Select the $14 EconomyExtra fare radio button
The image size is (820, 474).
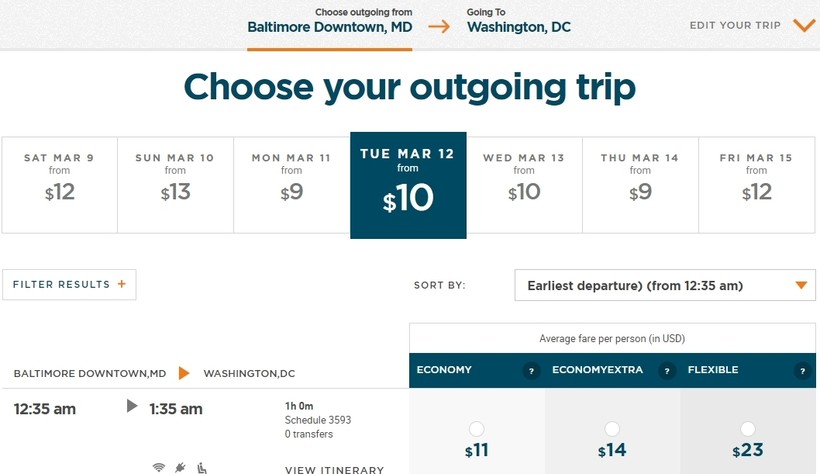pos(613,429)
